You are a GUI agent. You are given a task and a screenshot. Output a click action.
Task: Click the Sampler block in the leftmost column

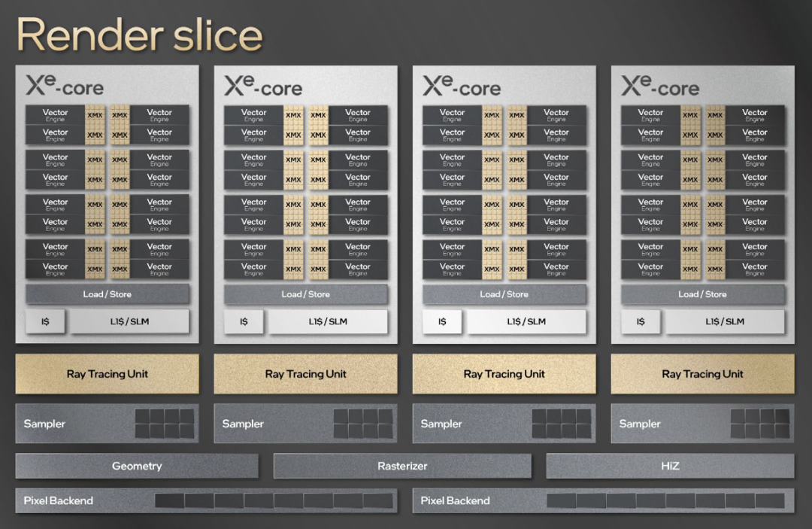[108, 424]
